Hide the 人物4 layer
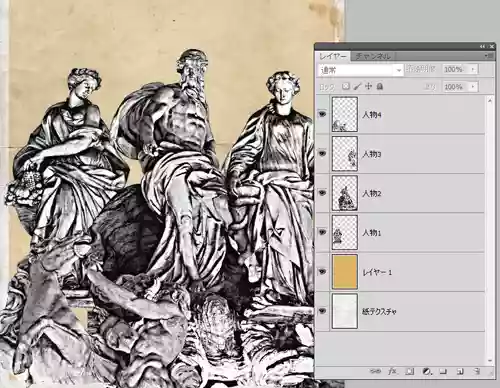The height and width of the screenshot is (388, 500). click(x=322, y=114)
